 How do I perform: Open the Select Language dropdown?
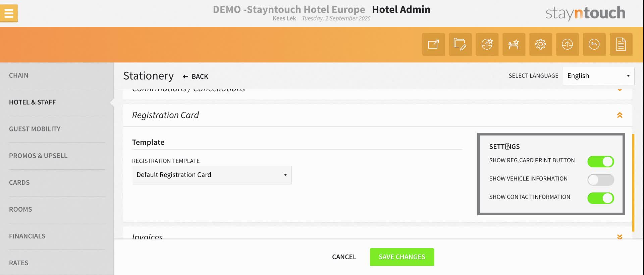pos(598,76)
